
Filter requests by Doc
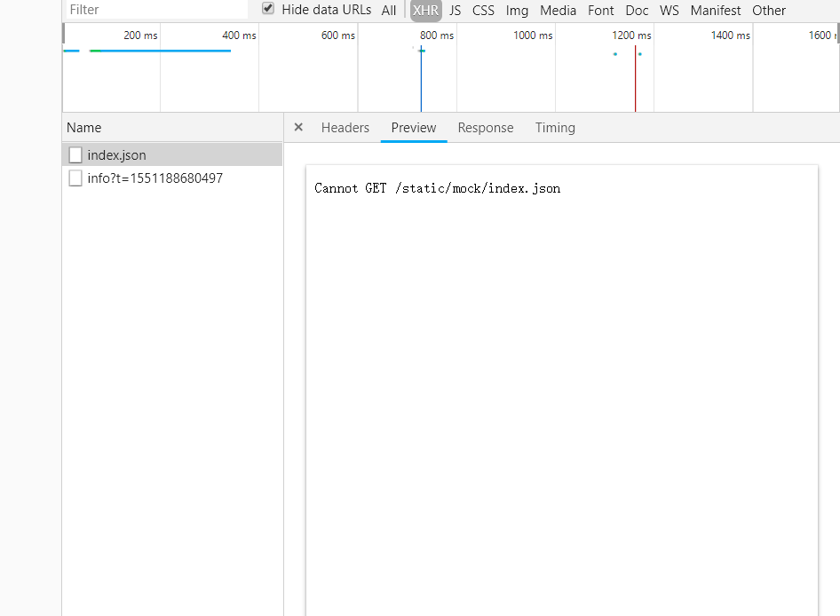[x=637, y=10]
